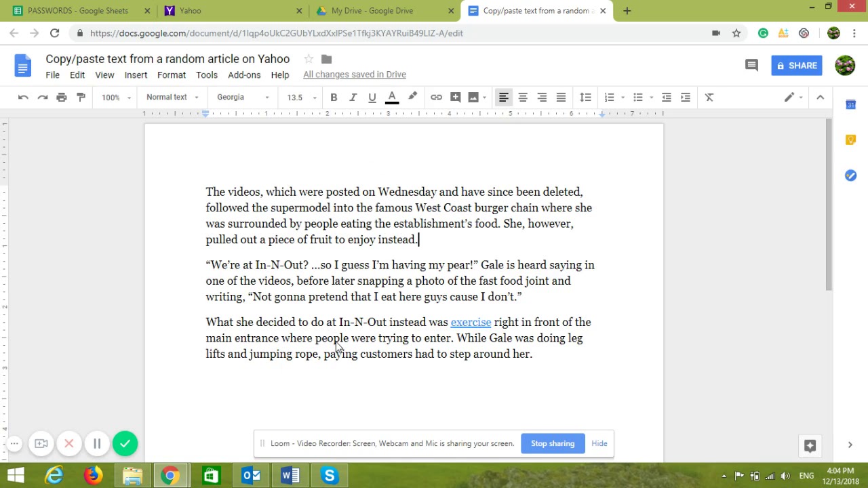
Task: Insert image using the picture icon
Action: [473, 98]
